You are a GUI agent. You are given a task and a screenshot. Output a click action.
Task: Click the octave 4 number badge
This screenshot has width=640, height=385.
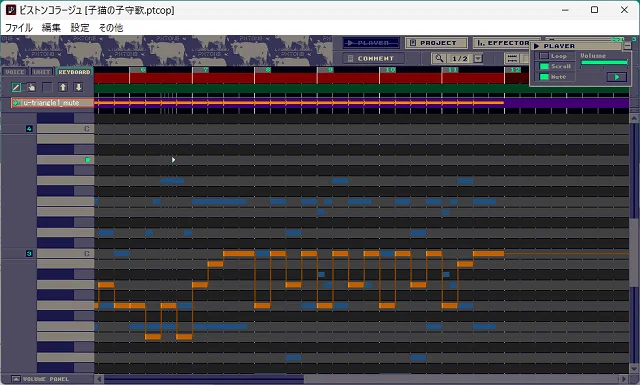[29, 129]
